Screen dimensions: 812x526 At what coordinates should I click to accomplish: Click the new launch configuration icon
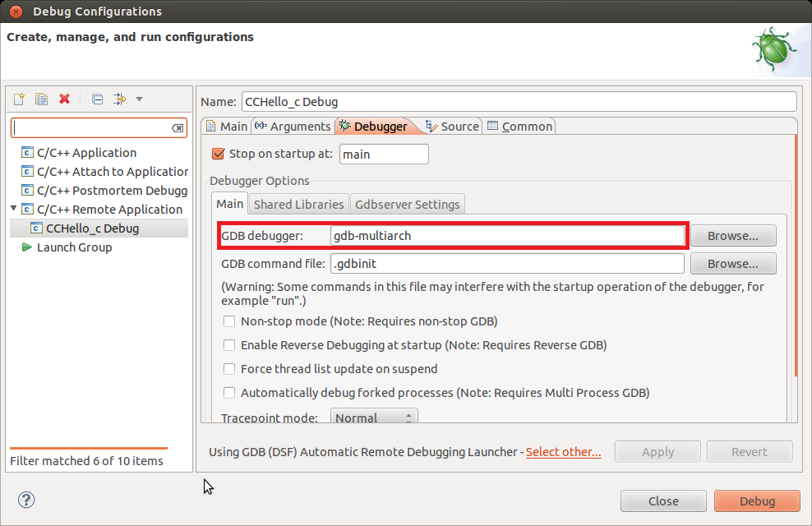[19, 99]
